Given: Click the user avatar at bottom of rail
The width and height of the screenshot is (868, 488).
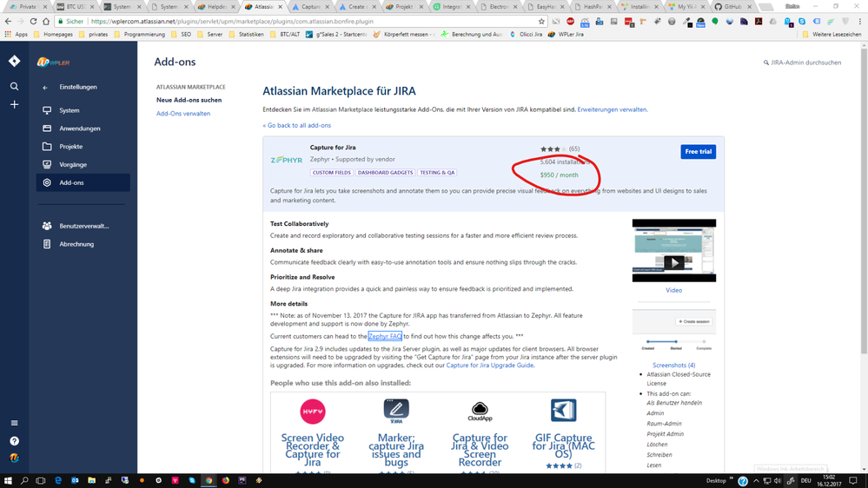Looking at the screenshot, I should tap(15, 458).
